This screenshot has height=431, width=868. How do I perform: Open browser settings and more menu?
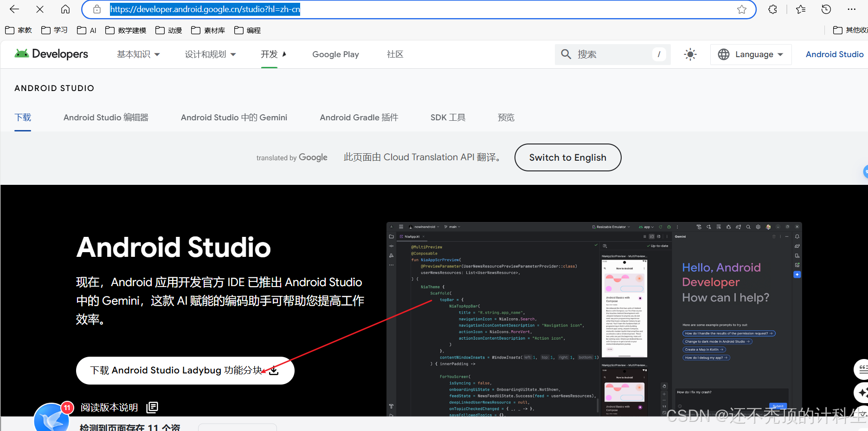click(x=852, y=9)
